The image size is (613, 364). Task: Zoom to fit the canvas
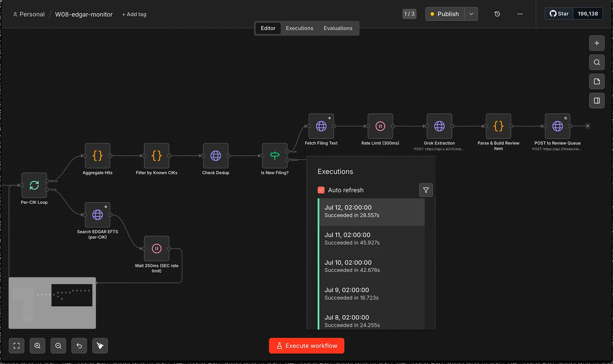(x=17, y=346)
